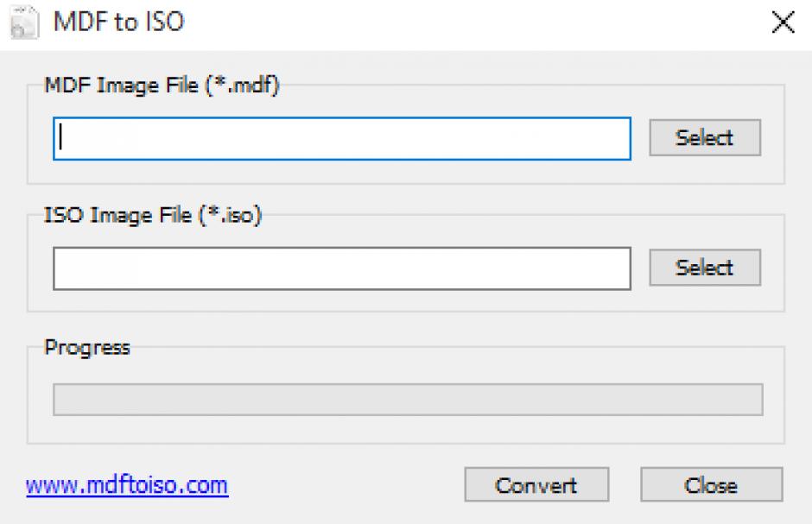Start conversion with the Convert button
Viewport: 812px width, 524px height.
[536, 485]
